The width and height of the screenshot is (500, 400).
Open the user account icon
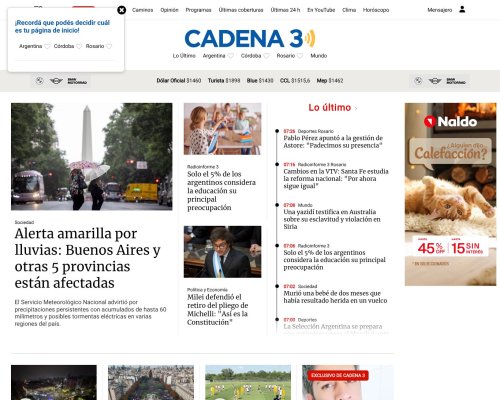tap(462, 9)
